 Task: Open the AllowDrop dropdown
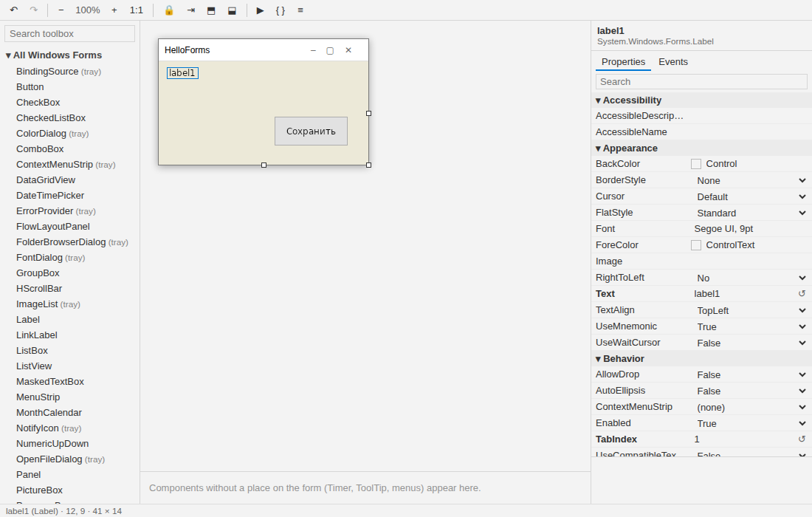coord(751,374)
